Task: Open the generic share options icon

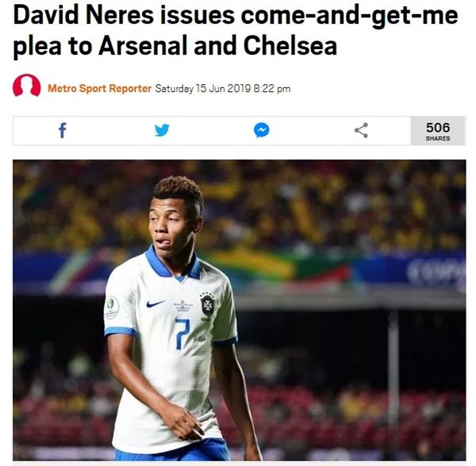Action: tap(361, 131)
